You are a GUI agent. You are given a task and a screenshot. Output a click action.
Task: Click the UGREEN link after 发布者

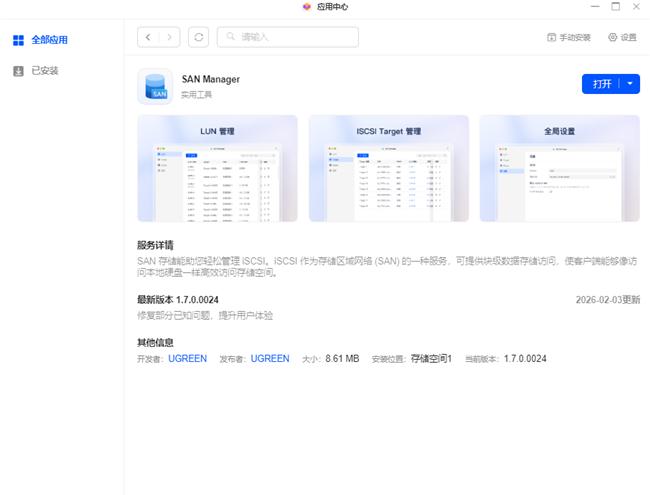[270, 358]
